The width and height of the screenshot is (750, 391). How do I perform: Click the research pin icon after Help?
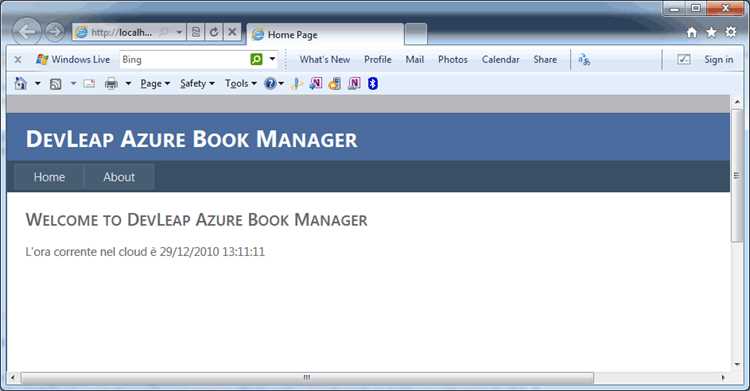pos(297,84)
